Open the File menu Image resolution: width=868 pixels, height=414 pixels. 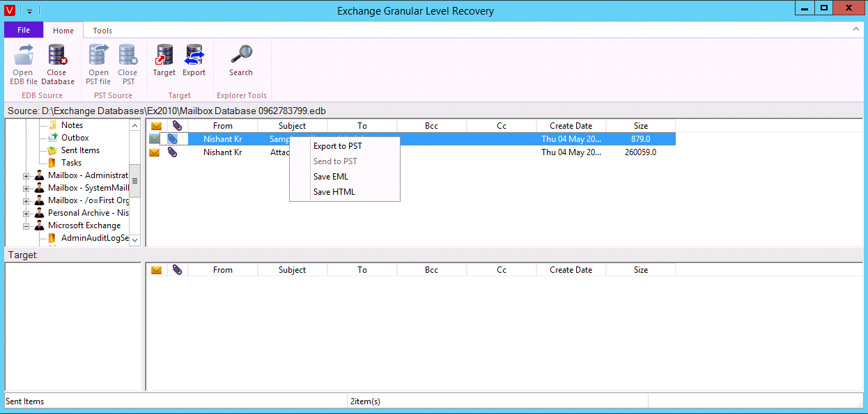click(x=24, y=30)
